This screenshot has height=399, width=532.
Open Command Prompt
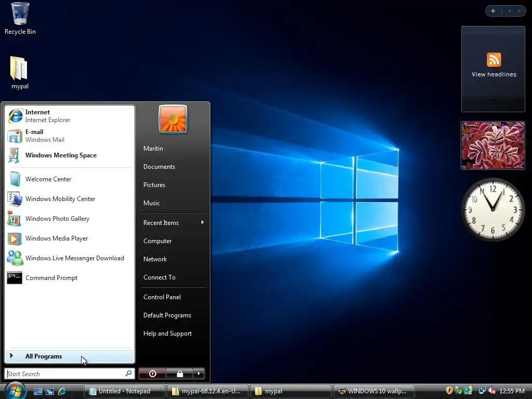[70, 278]
